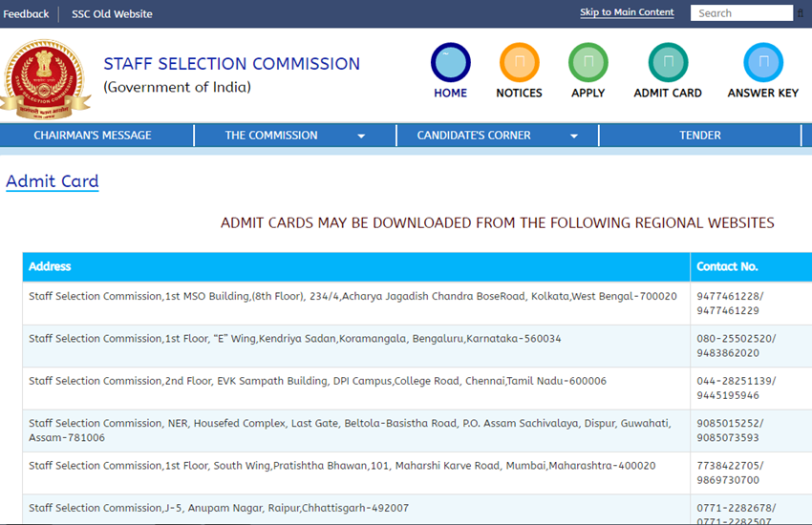Click the Contact No. column header
812x525 pixels.
click(727, 266)
